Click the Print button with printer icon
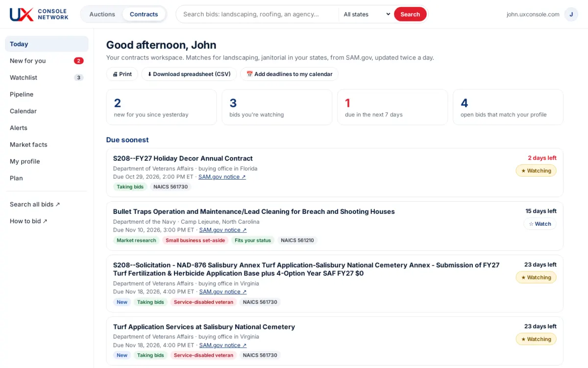588x368 pixels. pyautogui.click(x=122, y=74)
